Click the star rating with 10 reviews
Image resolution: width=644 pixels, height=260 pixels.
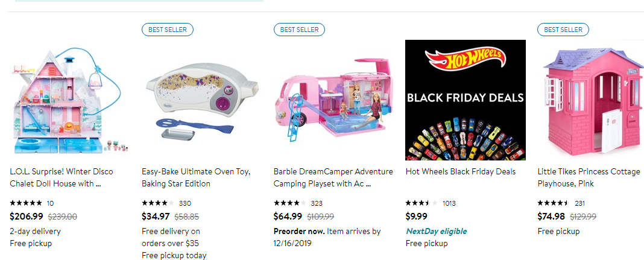(x=27, y=203)
